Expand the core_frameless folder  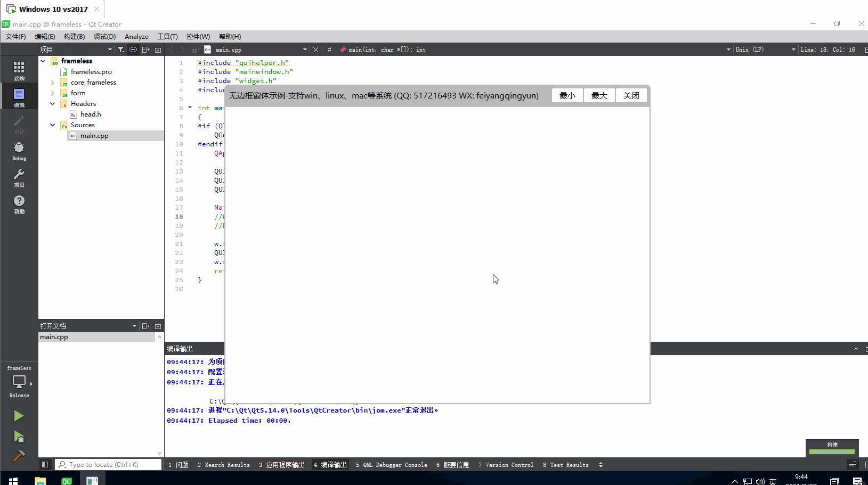coord(52,83)
